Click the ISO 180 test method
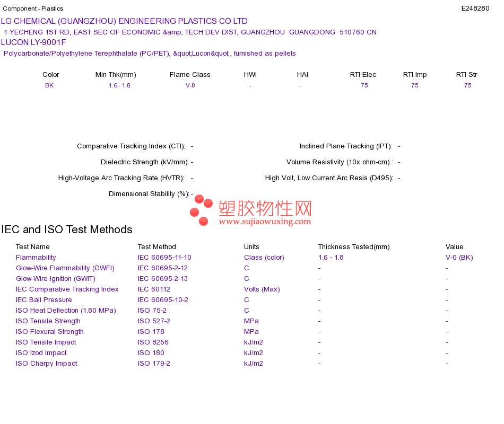 tap(151, 352)
